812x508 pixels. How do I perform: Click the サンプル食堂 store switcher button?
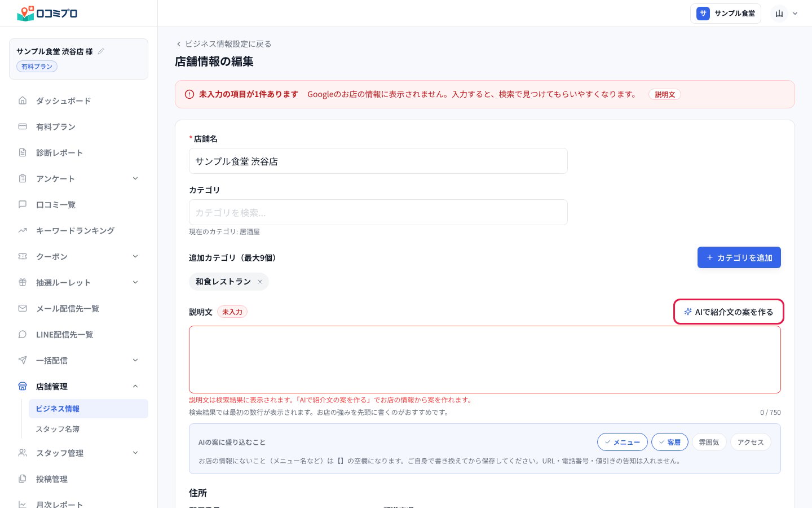(x=726, y=14)
